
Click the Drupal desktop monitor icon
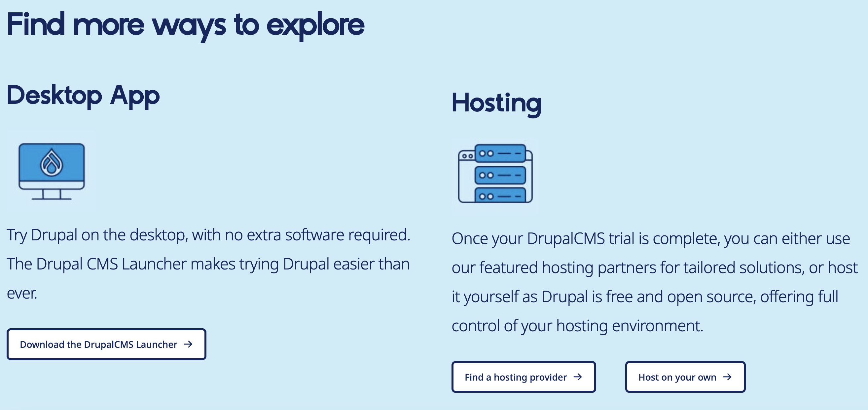52,171
